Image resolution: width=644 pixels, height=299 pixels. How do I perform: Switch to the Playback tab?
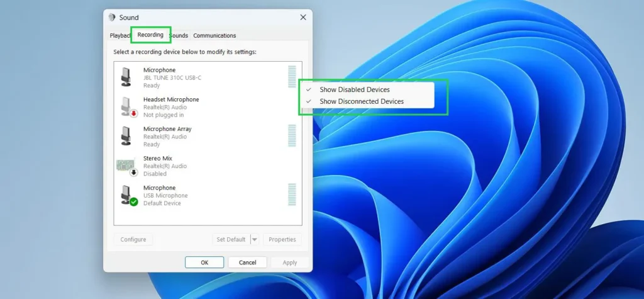tap(120, 36)
